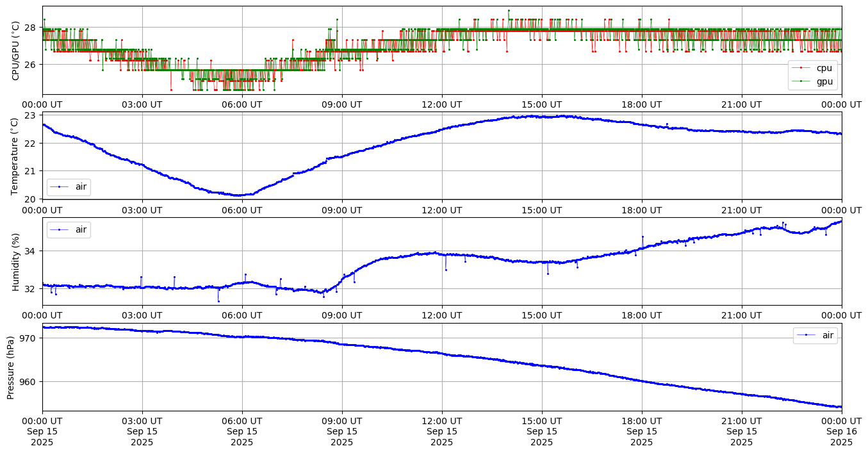868x453 pixels.
Task: Click '09:00 UT' tick under Temperature plot
Action: 342,210
